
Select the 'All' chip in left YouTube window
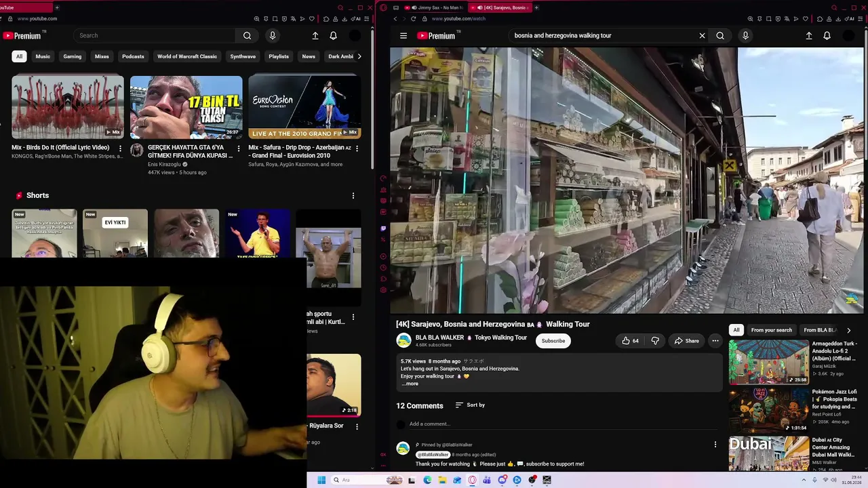tap(19, 57)
